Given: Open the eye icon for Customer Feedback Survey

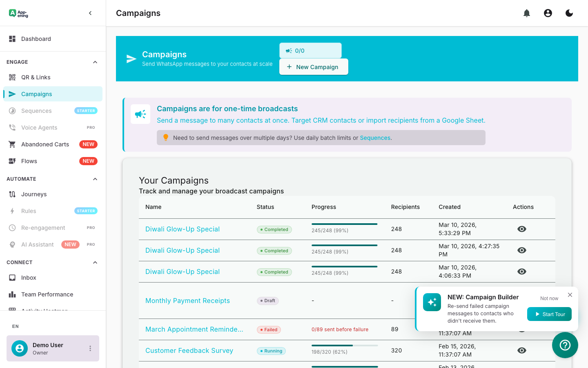Looking at the screenshot, I should 522,350.
